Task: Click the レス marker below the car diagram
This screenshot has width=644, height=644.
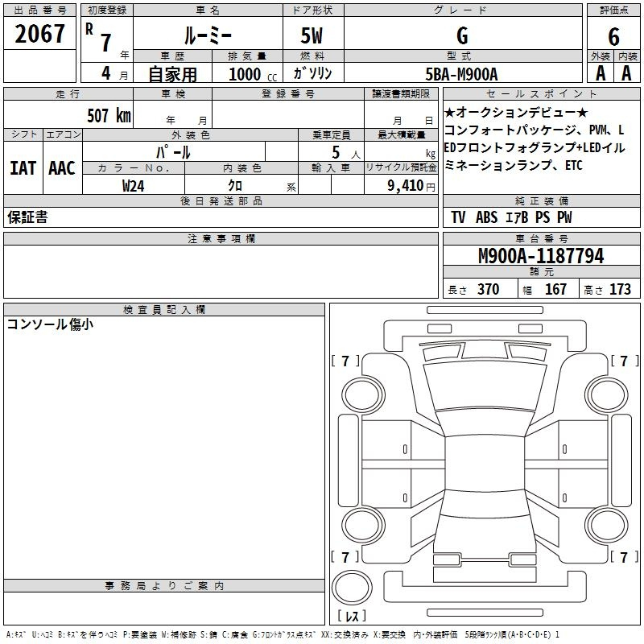Action: (355, 617)
